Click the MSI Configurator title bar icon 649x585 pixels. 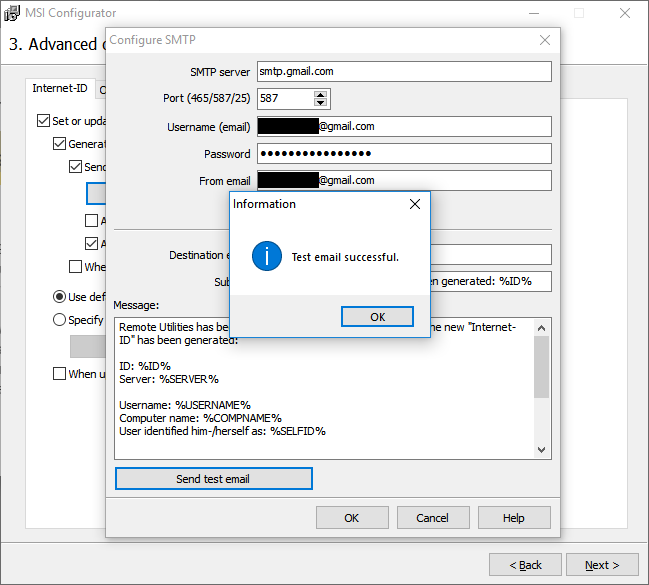(x=14, y=13)
